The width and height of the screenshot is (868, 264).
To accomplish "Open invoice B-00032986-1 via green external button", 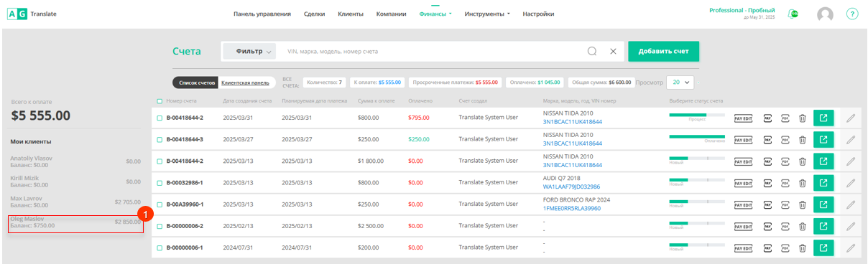I will point(823,182).
